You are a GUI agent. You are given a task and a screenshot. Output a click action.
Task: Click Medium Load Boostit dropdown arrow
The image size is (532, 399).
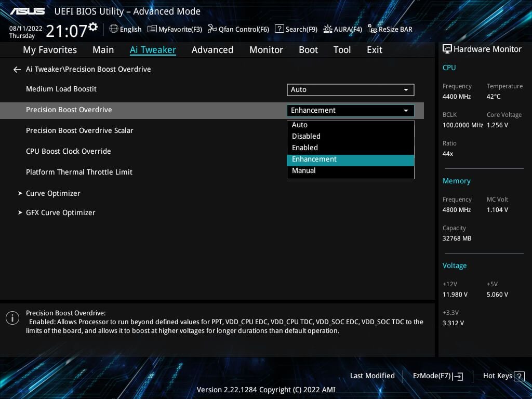406,90
